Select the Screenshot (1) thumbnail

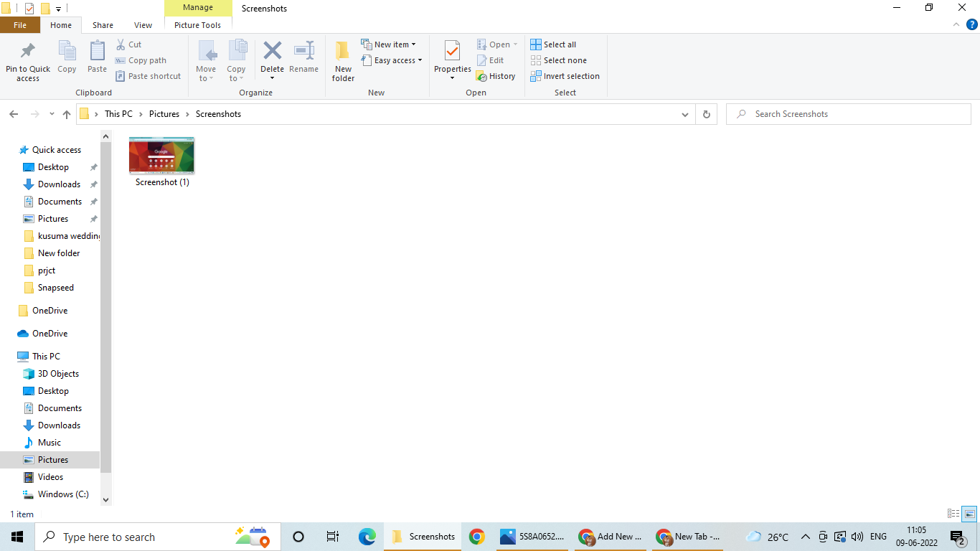coord(161,154)
